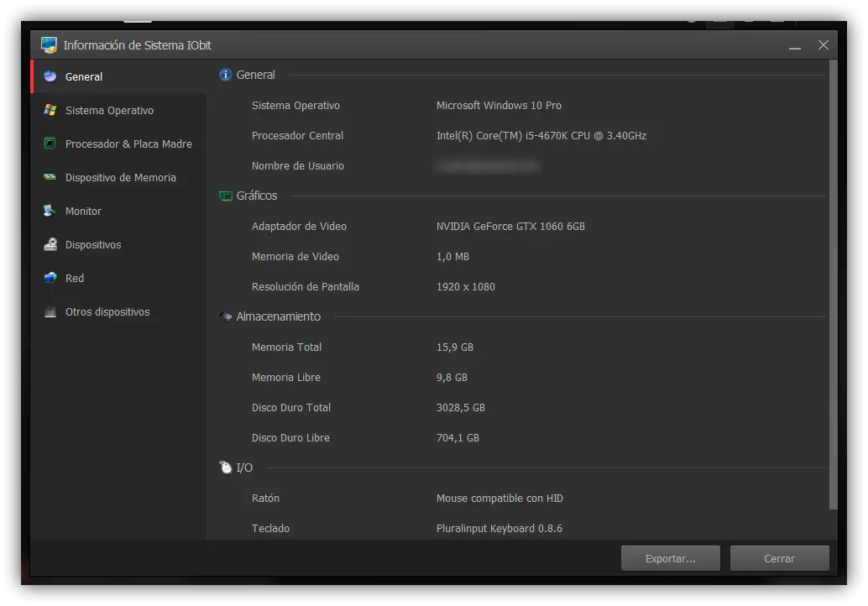This screenshot has height=606, width=868.
Task: Click the 1920 x 1080 resolution value
Action: 466,287
